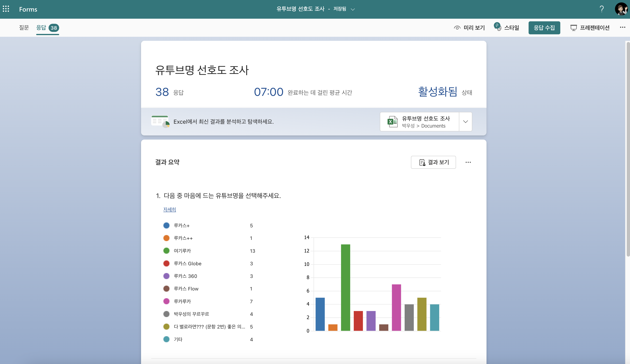Expand the form title saved-status chevron
630x364 pixels.
[x=353, y=10]
